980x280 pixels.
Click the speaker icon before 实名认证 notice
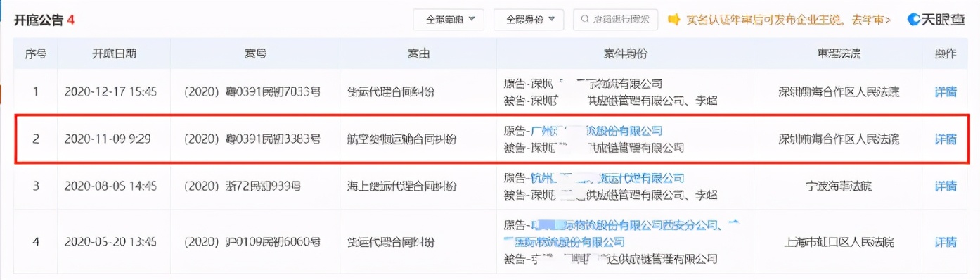(x=673, y=20)
